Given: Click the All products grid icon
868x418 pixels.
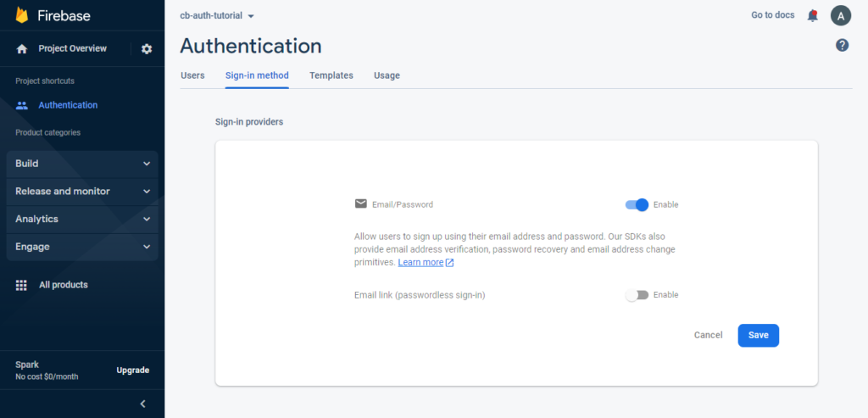Looking at the screenshot, I should click(21, 285).
